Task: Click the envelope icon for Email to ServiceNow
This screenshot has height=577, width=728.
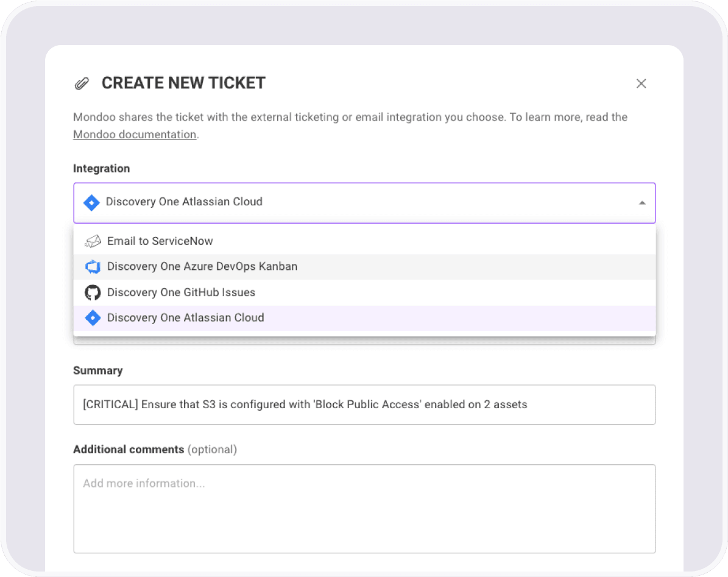Action: (92, 241)
